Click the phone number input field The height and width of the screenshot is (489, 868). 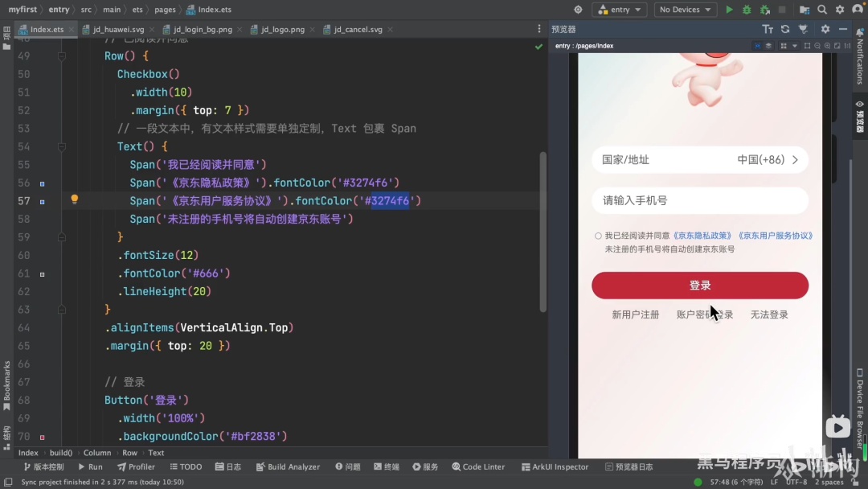point(700,200)
